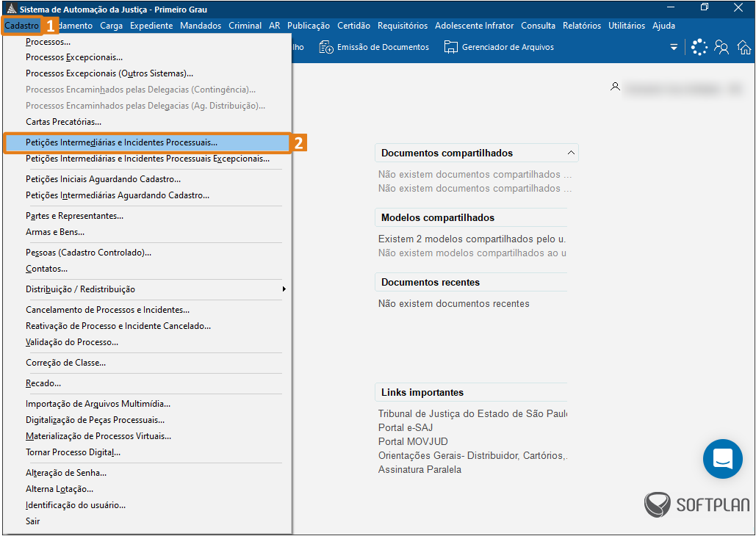756x536 pixels.
Task: Select Tornar Processo Digital... entry
Action: pyautogui.click(x=148, y=452)
